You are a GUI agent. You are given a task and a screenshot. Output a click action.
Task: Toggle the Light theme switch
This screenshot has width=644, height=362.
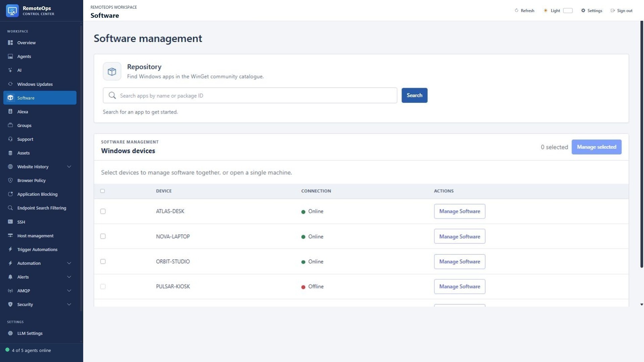click(568, 11)
